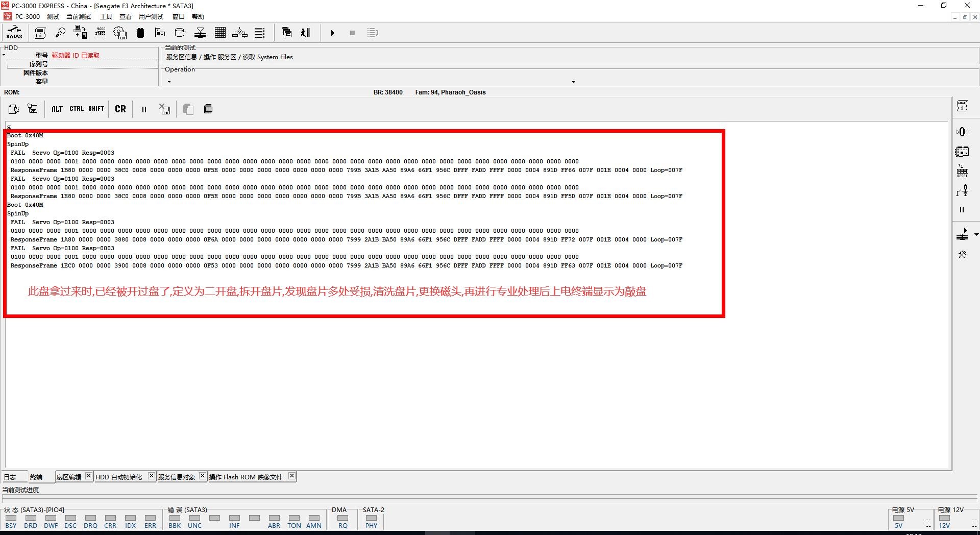Close the 扇区编辑 tab

click(88, 476)
